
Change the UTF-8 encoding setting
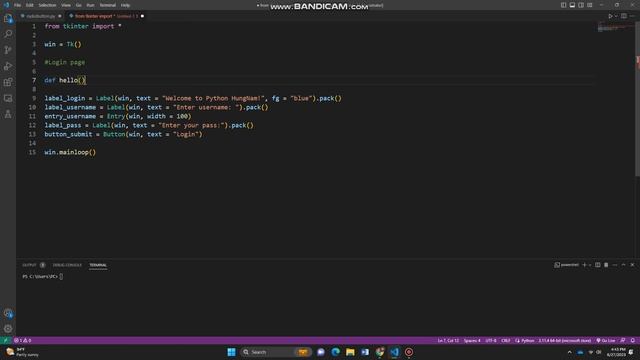coord(491,340)
